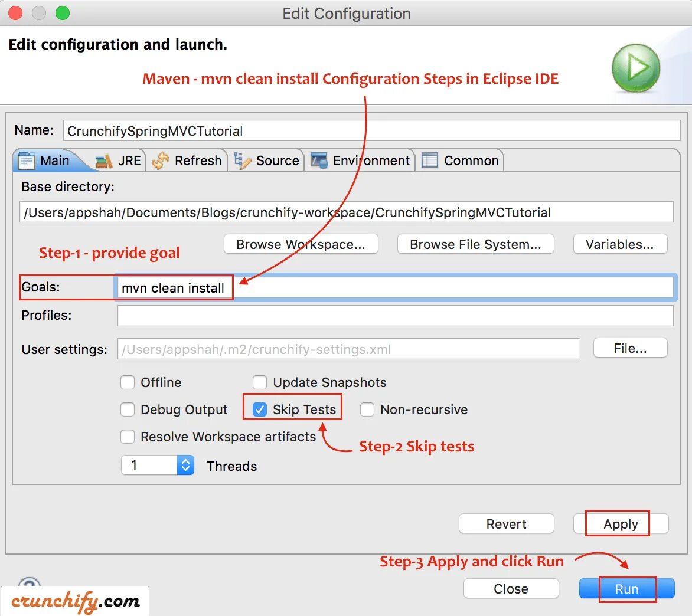Enable the Offline checkbox
This screenshot has width=692, height=616.
coord(128,382)
